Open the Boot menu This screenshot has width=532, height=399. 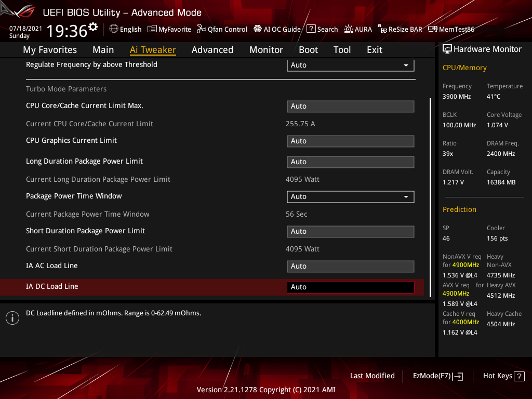[308, 49]
